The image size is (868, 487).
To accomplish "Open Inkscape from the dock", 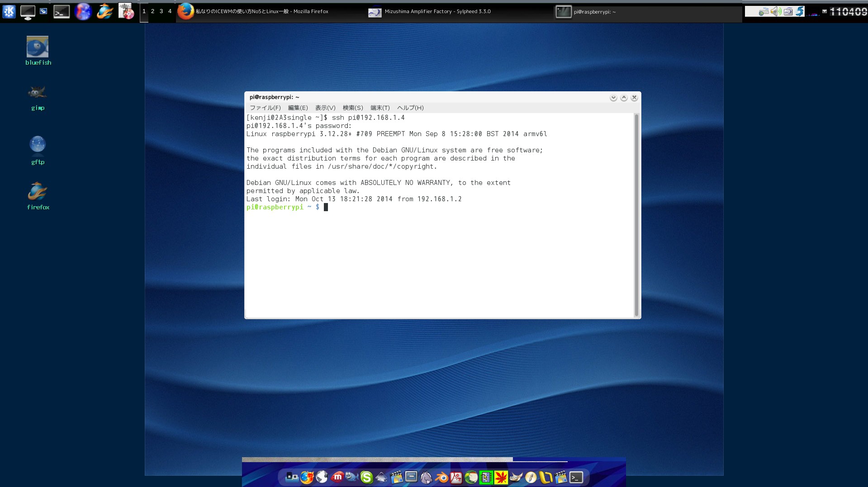I will tap(382, 477).
